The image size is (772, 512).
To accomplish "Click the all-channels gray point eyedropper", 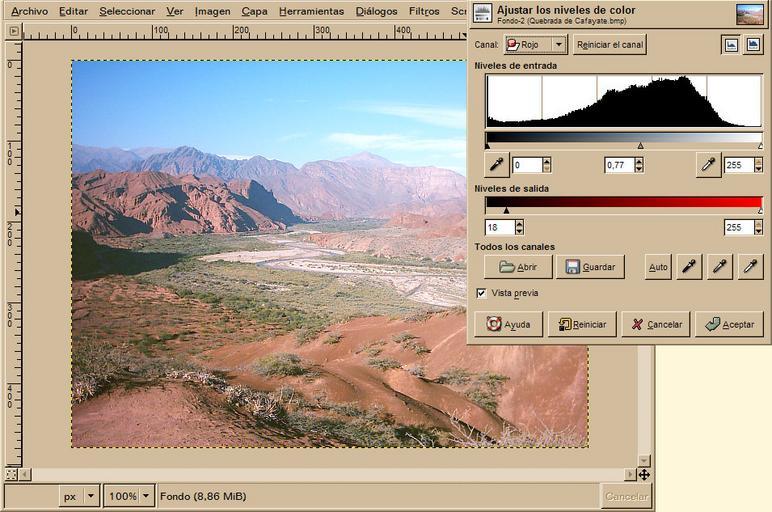I will tap(719, 267).
